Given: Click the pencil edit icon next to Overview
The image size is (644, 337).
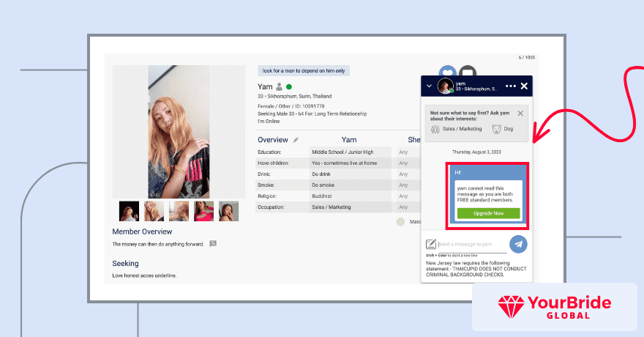Looking at the screenshot, I should click(296, 140).
